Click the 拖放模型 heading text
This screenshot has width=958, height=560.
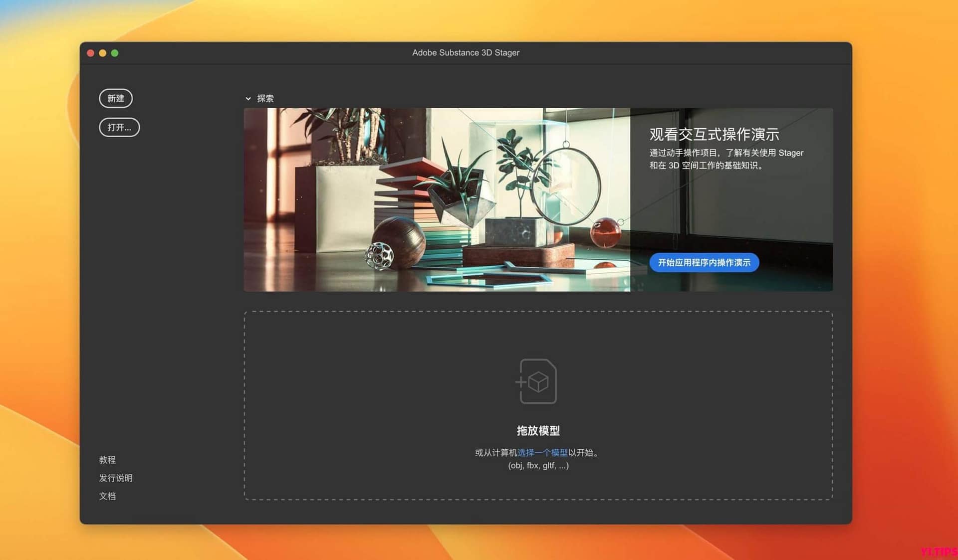point(538,430)
